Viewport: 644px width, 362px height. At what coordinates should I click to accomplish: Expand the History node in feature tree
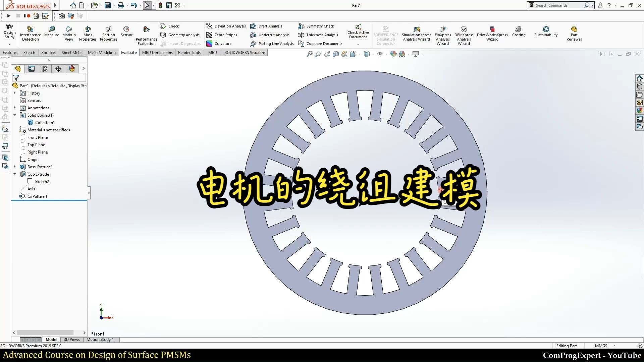[14, 93]
